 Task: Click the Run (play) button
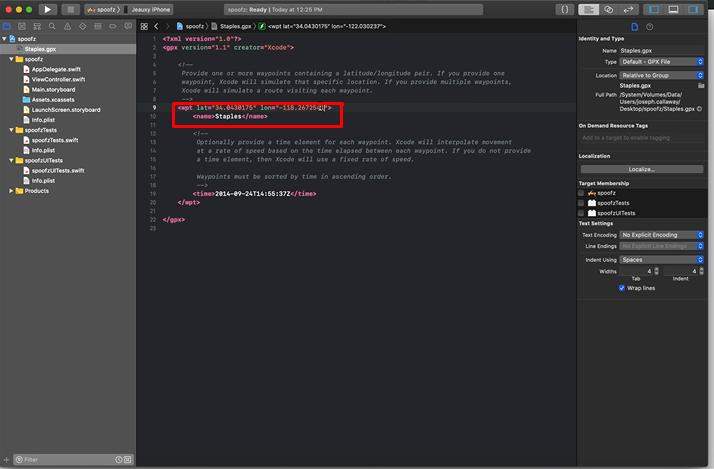pyautogui.click(x=46, y=9)
